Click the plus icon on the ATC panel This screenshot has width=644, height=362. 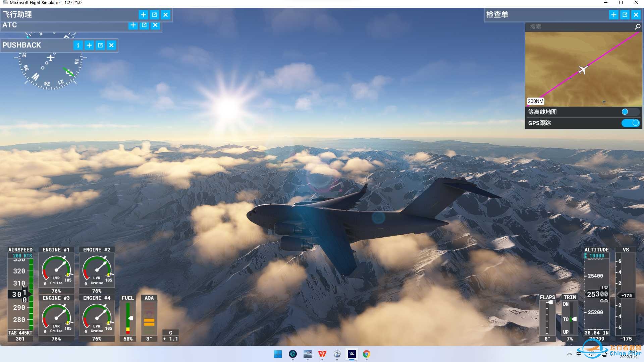[x=133, y=25]
